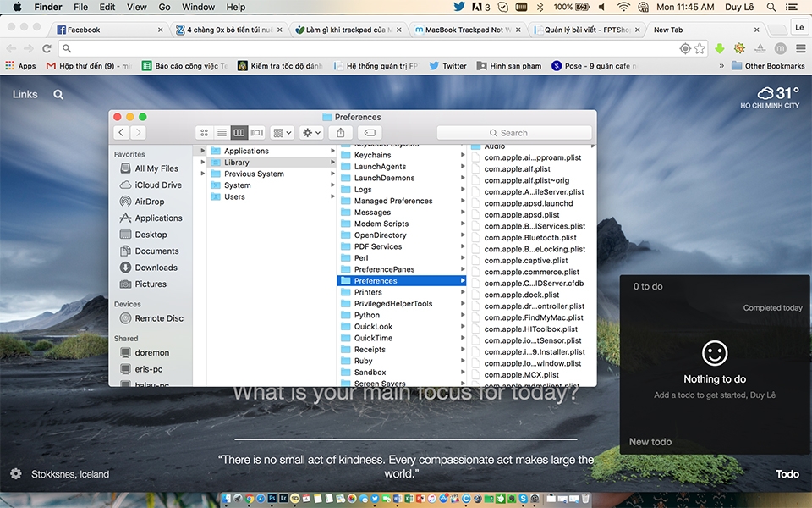Click the Edit Tags button in Finder

click(x=370, y=133)
